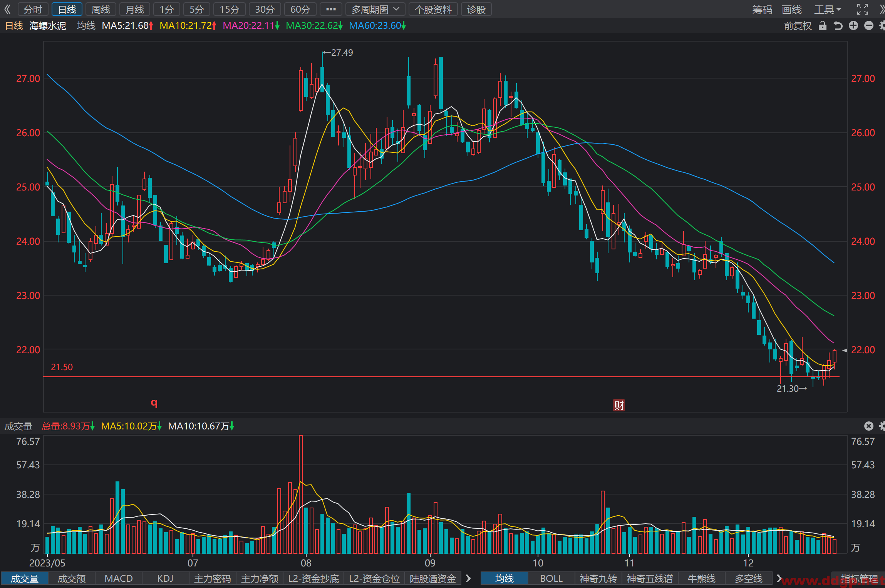Select the 60分 period tab
Image resolution: width=885 pixels, height=588 pixels.
tap(300, 9)
